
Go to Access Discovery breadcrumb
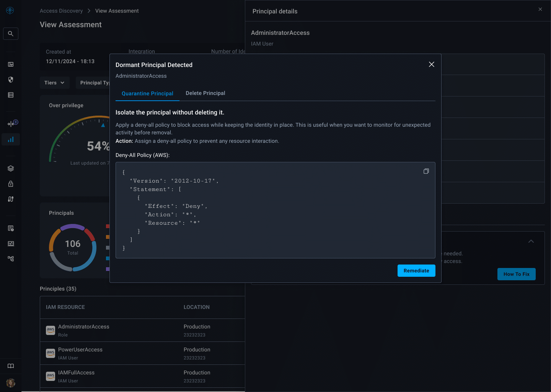pyautogui.click(x=61, y=11)
